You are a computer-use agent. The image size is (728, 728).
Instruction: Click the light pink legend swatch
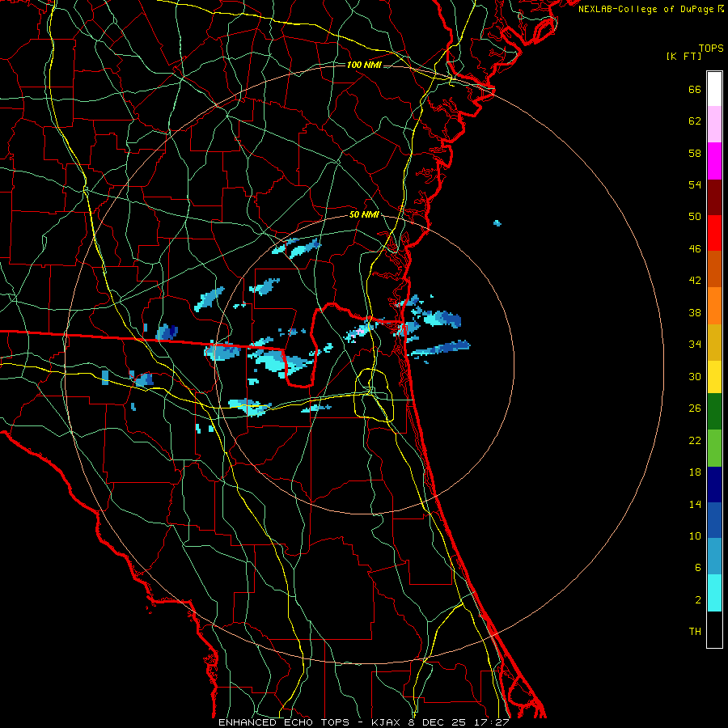714,125
